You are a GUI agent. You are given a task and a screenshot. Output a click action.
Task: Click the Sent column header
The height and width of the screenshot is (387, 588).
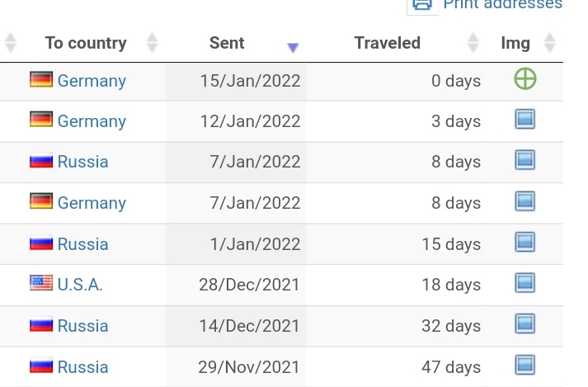pos(227,43)
